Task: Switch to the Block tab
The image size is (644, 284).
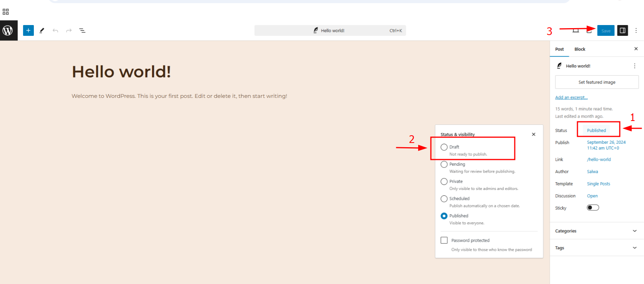Action: pyautogui.click(x=580, y=49)
